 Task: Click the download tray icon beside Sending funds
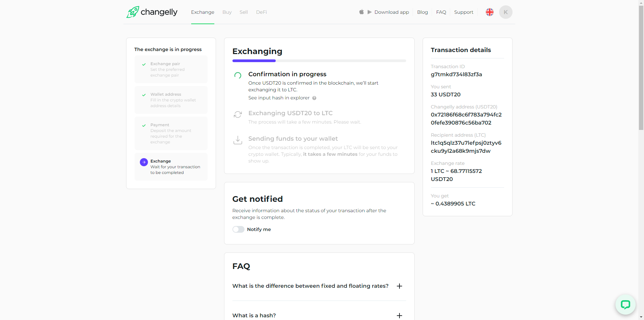[238, 140]
